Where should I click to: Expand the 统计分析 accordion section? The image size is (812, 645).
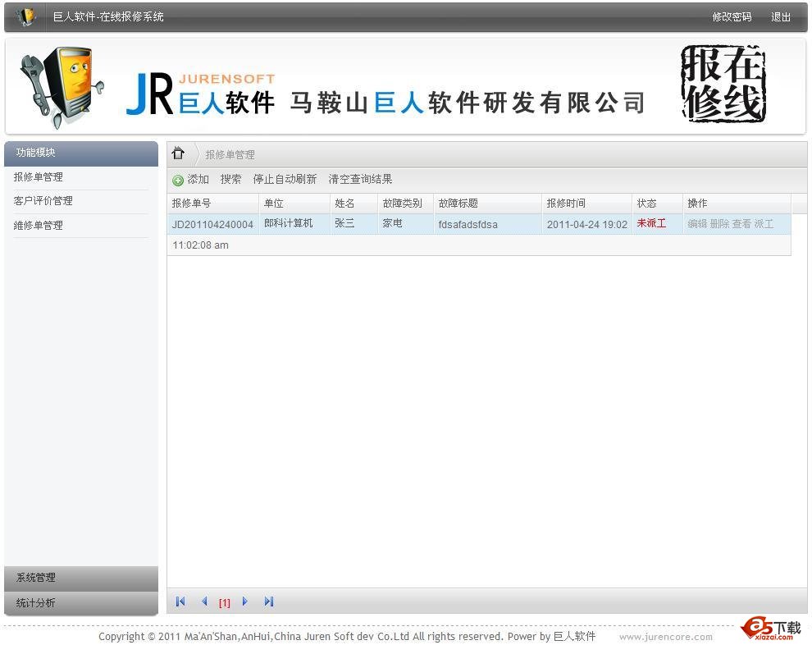pos(80,603)
